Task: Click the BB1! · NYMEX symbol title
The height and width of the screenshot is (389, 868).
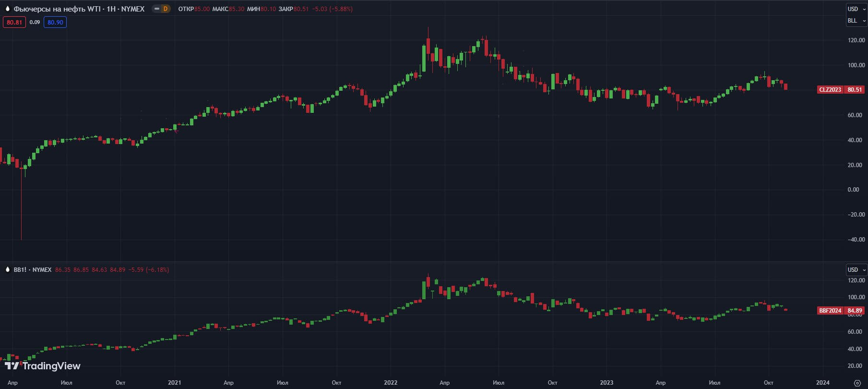Action: tap(33, 270)
